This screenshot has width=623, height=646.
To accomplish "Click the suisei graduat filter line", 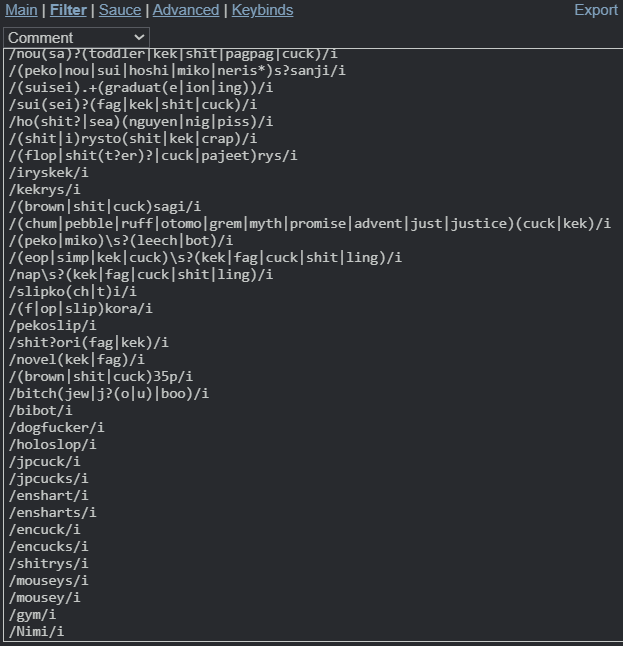I will (x=141, y=87).
